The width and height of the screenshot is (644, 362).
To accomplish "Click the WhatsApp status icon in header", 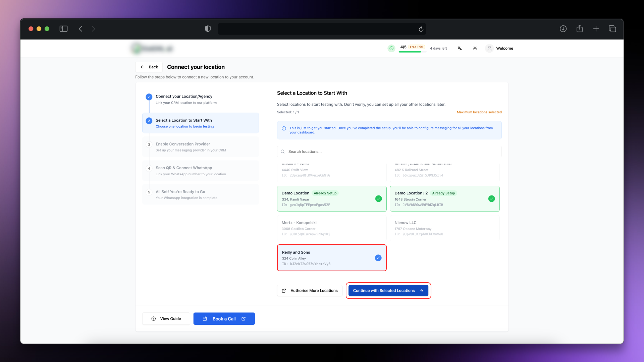I will click(x=391, y=48).
